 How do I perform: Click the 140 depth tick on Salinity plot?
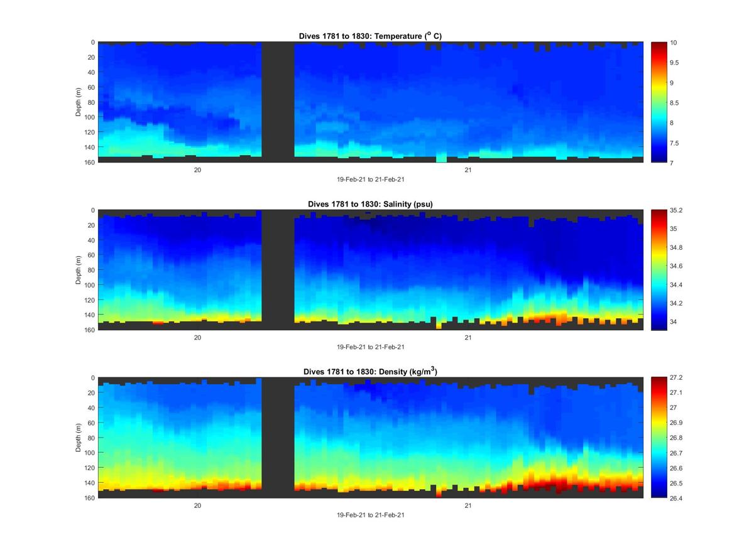point(89,315)
